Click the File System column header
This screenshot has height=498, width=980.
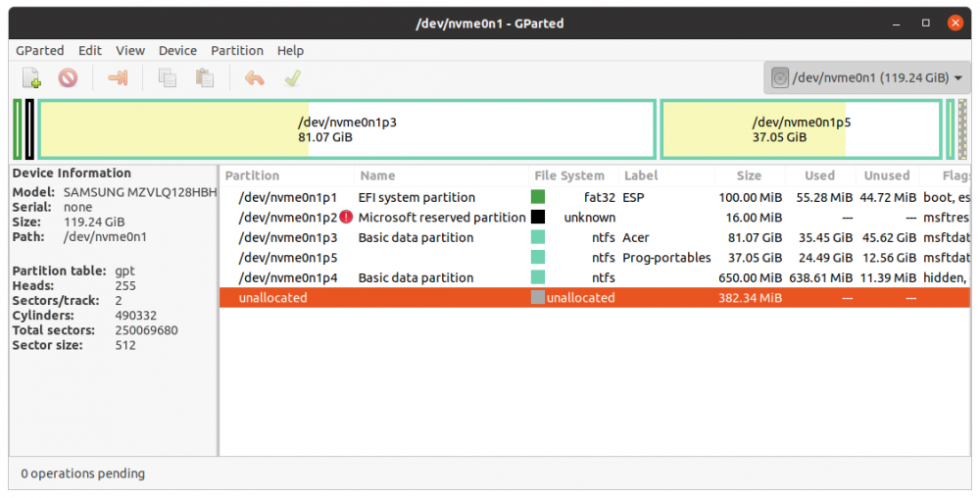click(x=569, y=175)
